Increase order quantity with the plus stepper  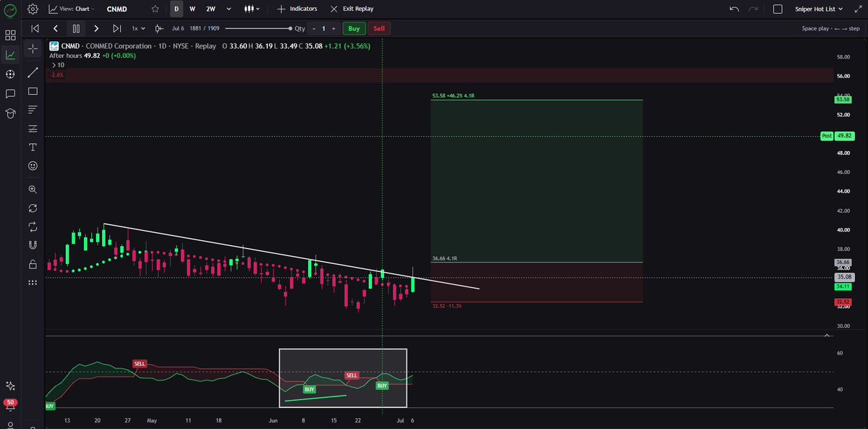click(x=333, y=28)
